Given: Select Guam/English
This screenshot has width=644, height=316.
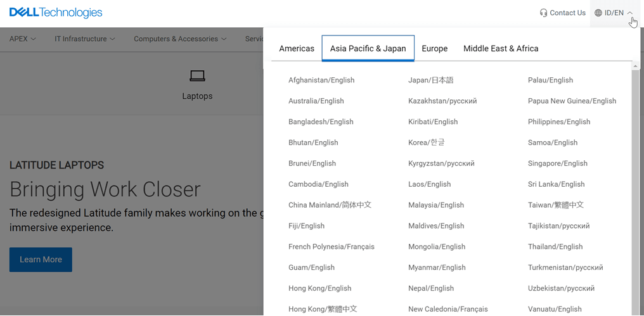Looking at the screenshot, I should pos(311,268).
